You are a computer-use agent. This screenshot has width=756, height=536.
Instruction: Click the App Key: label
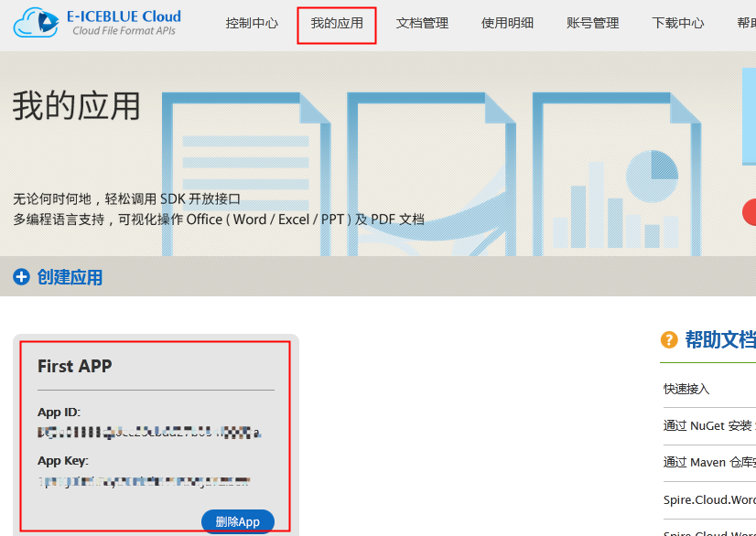[63, 461]
